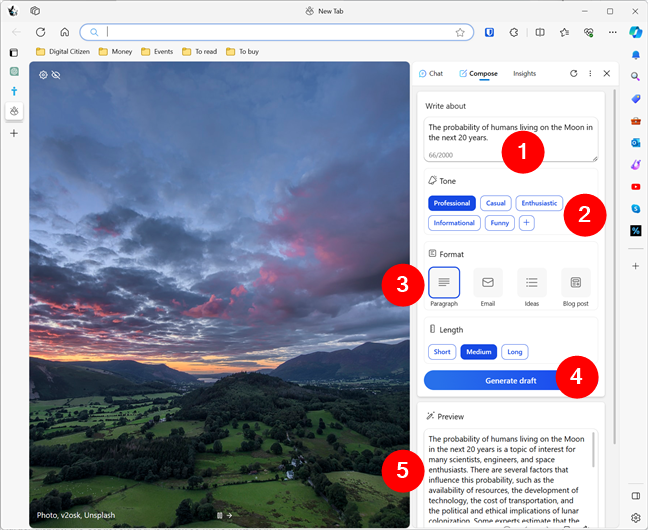Add page to favorites star icon

point(460,32)
